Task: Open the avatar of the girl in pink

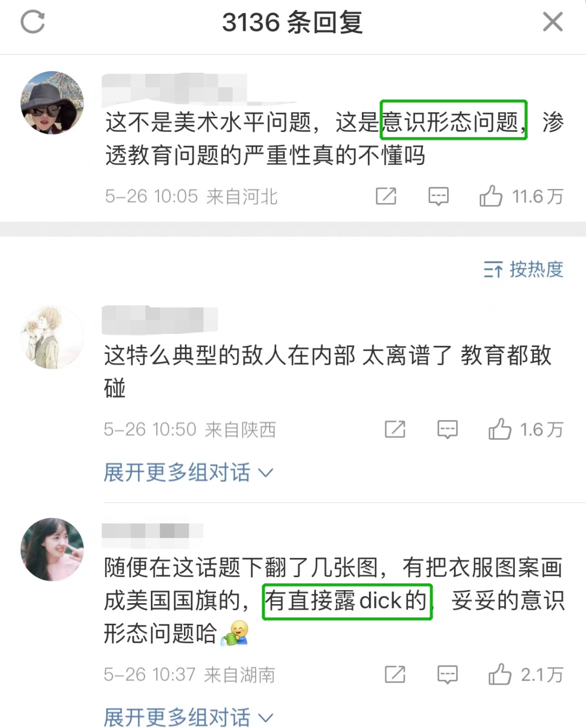Action: 52,549
